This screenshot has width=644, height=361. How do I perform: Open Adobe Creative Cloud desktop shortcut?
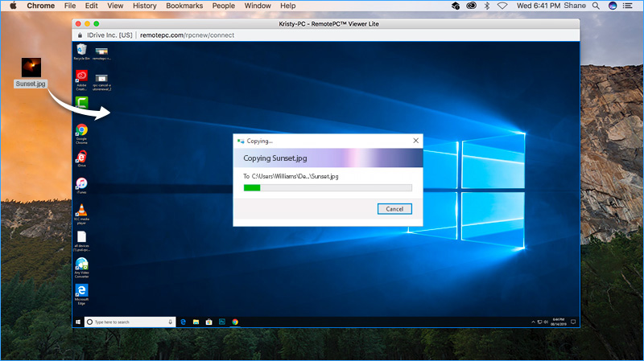pos(81,78)
